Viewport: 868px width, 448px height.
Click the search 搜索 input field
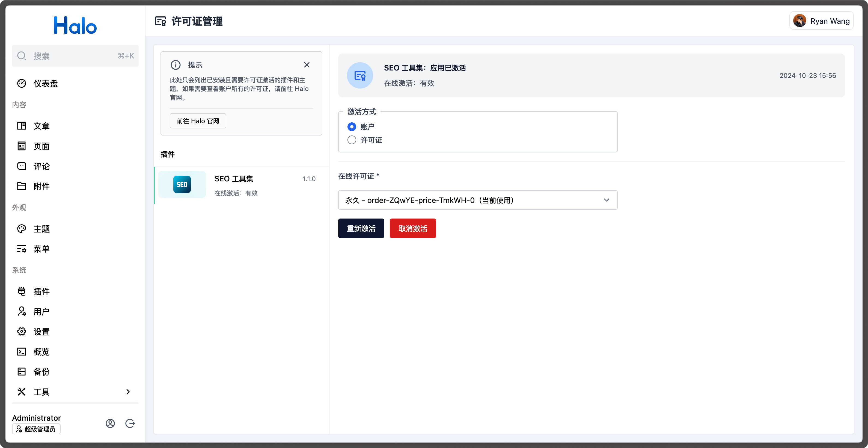[75, 55]
